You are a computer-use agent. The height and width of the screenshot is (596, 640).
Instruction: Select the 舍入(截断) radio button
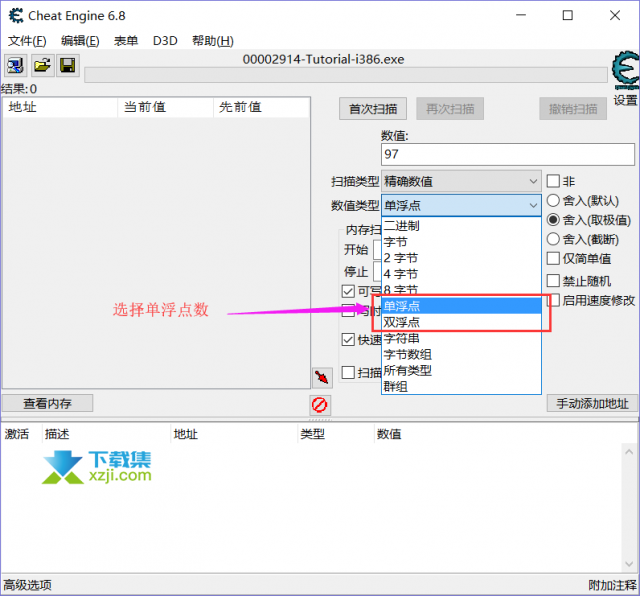(x=553, y=239)
